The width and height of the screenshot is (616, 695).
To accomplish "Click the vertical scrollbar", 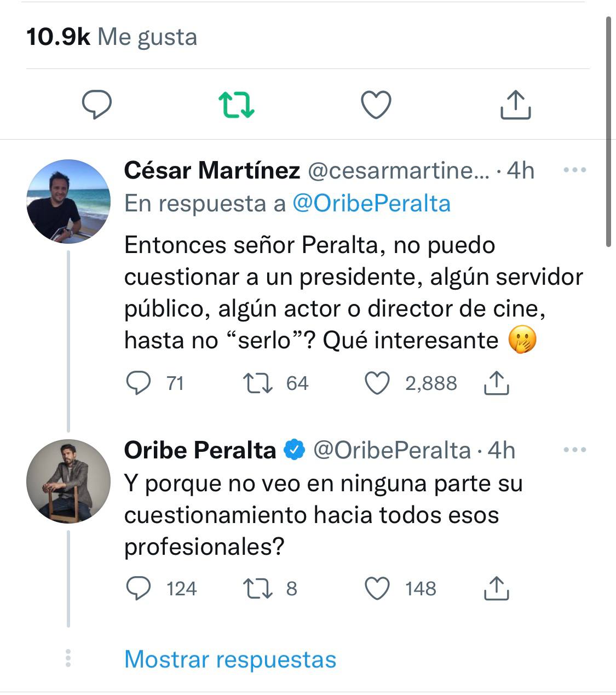I will click(x=609, y=131).
